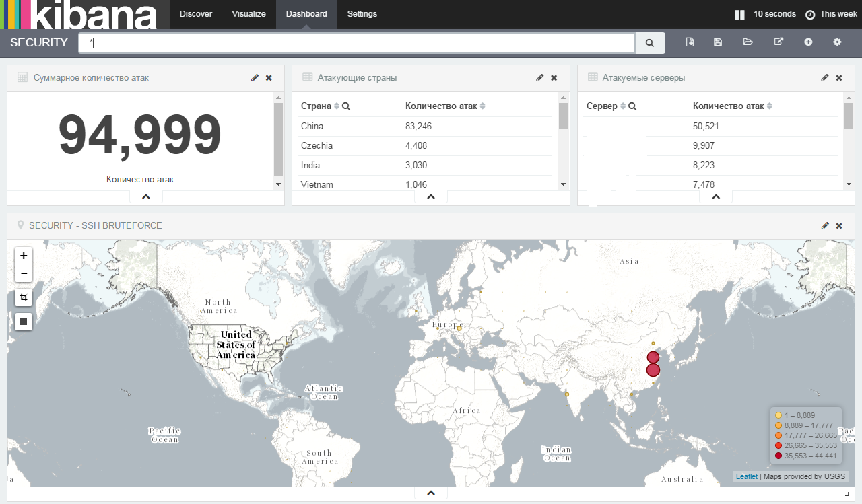Click the 1 – 8,889 legend swatch
The height and width of the screenshot is (504, 862).
point(778,416)
